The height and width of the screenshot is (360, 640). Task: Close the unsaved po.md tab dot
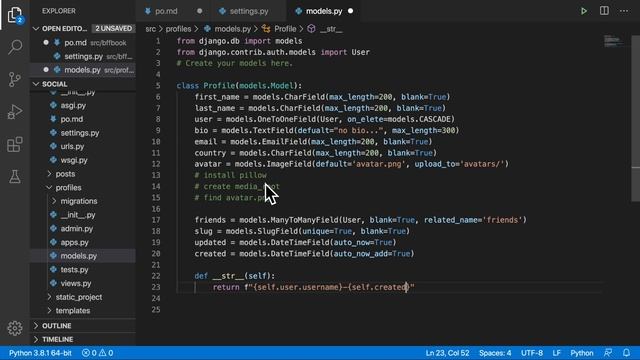199,11
